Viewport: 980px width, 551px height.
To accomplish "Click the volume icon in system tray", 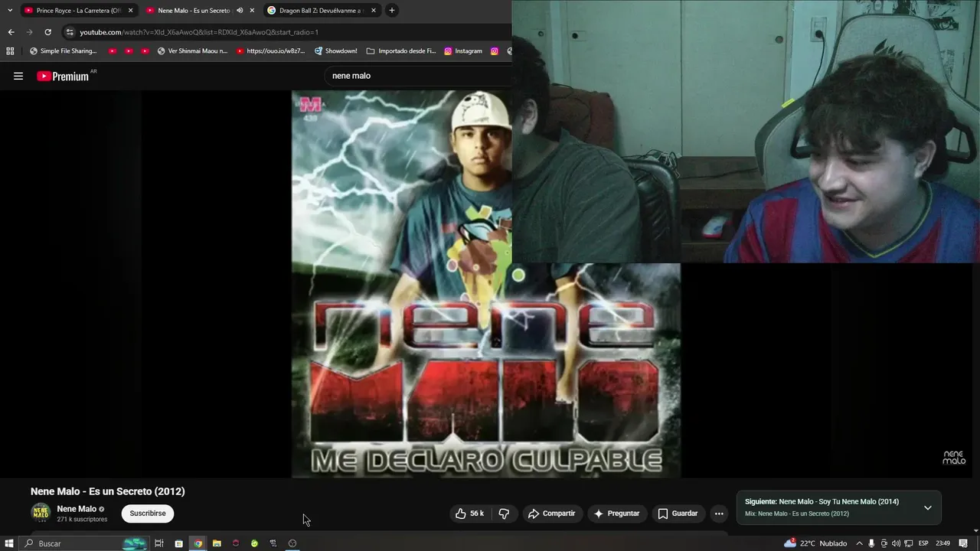I will pyautogui.click(x=897, y=543).
